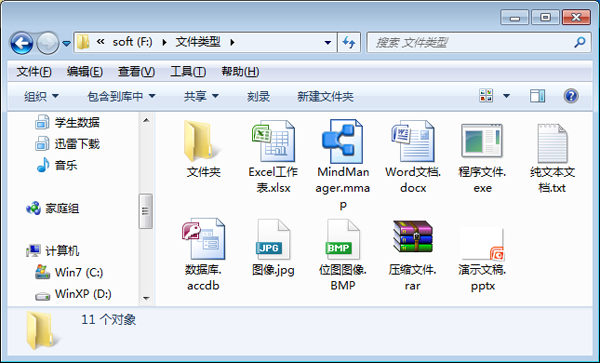Open the 工具(T) menu

point(188,72)
